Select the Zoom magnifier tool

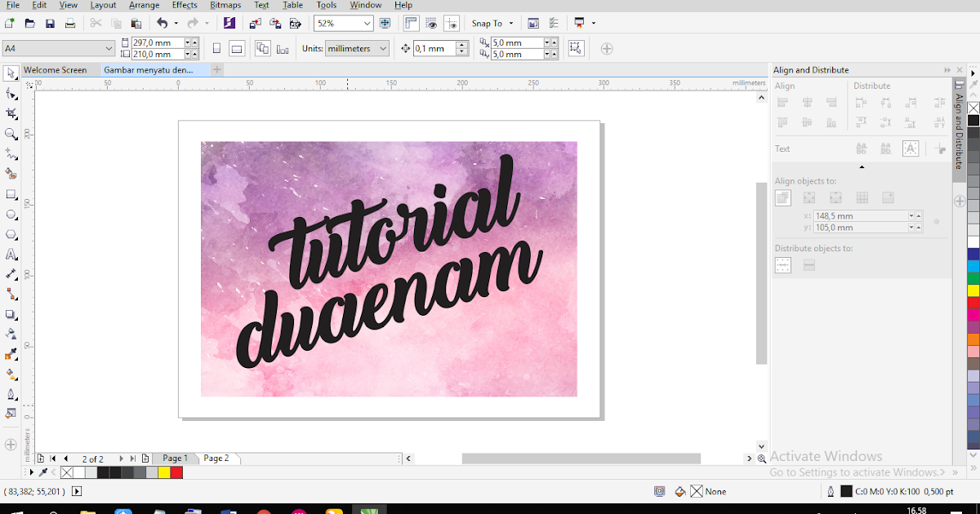click(x=11, y=134)
